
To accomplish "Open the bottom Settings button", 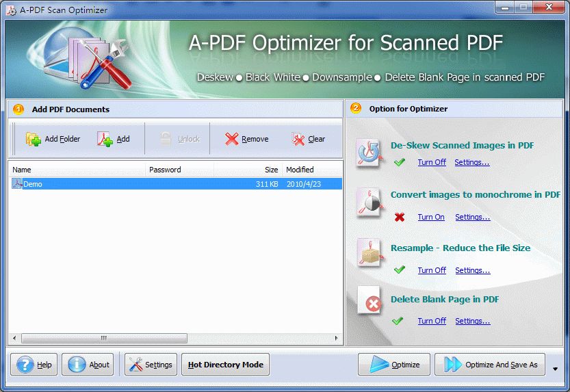I will 151,365.
